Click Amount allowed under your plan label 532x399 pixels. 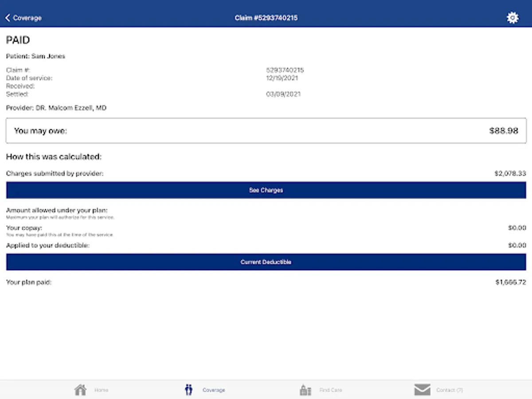pos(57,210)
